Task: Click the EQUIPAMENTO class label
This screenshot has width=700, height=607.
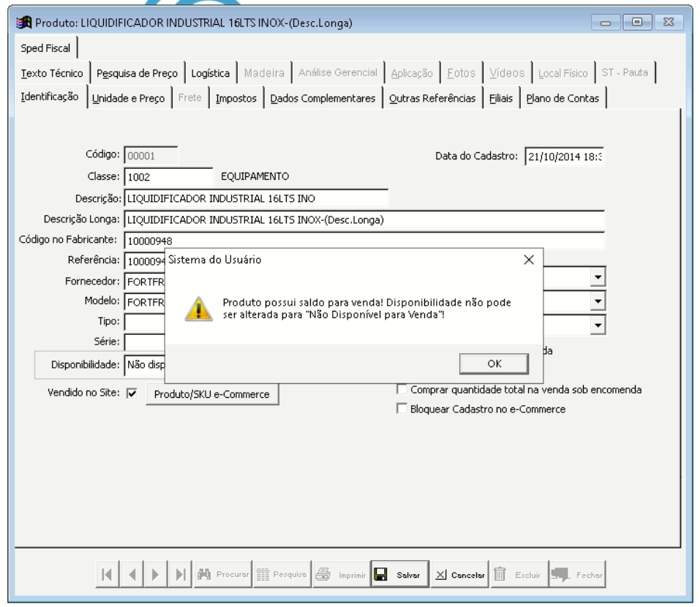Action: (x=255, y=176)
